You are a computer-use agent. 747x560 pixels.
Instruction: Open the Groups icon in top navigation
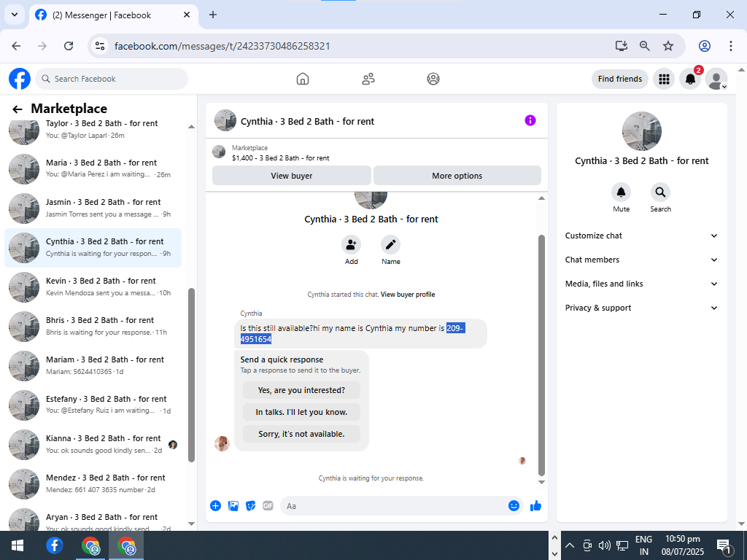pyautogui.click(x=433, y=79)
